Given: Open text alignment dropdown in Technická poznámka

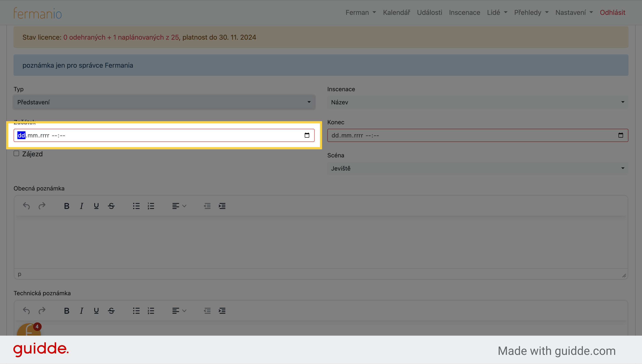Looking at the screenshot, I should click(x=179, y=311).
